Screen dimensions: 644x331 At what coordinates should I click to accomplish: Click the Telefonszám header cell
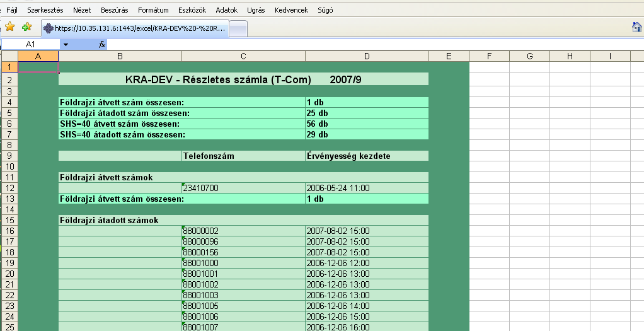(x=243, y=156)
